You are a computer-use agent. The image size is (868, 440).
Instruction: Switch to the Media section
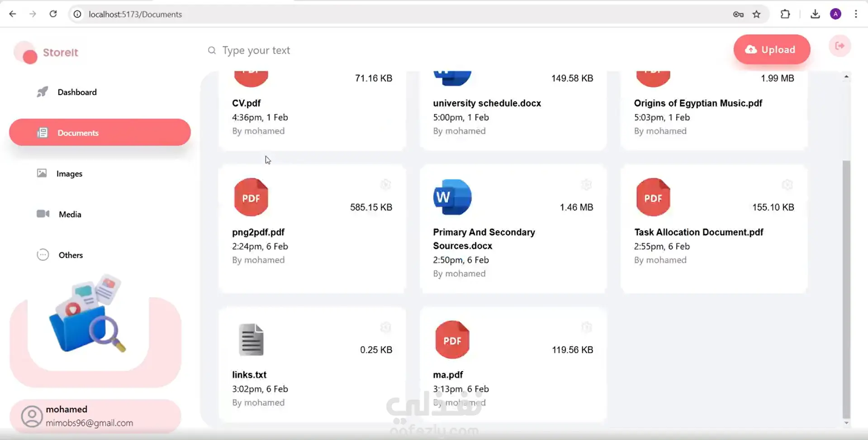pos(70,214)
